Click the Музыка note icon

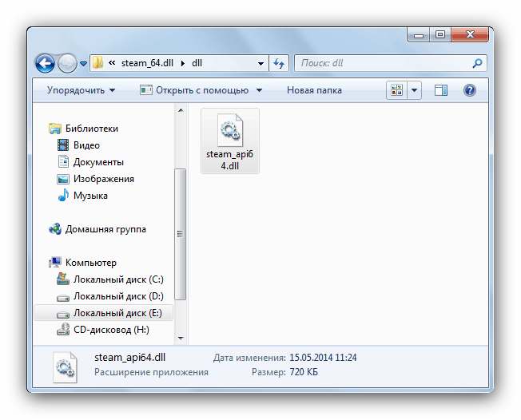click(x=63, y=195)
